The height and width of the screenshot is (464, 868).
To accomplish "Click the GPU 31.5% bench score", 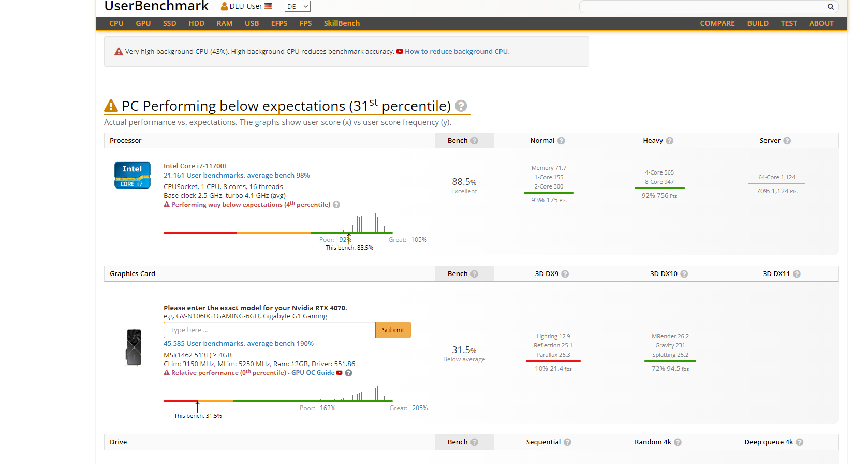I will 464,350.
